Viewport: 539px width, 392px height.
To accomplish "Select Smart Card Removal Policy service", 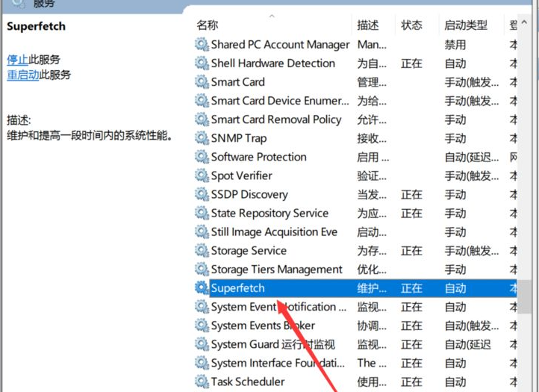I will 275,119.
